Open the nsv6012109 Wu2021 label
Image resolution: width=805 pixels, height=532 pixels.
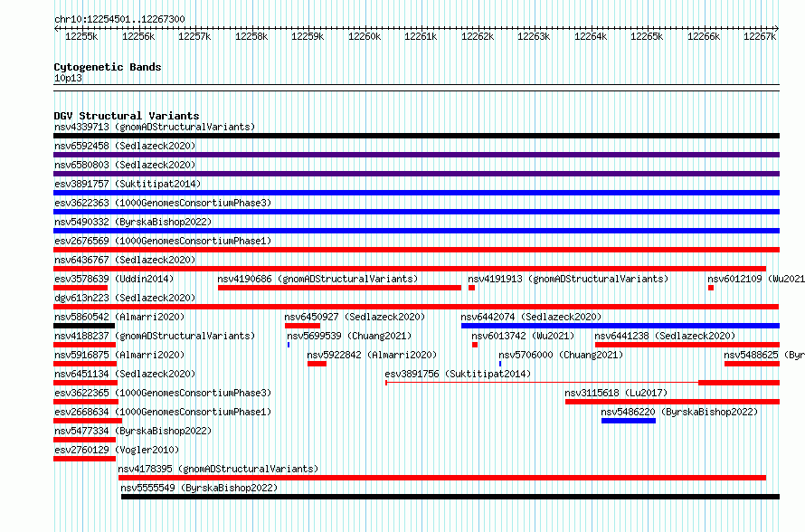coord(756,279)
